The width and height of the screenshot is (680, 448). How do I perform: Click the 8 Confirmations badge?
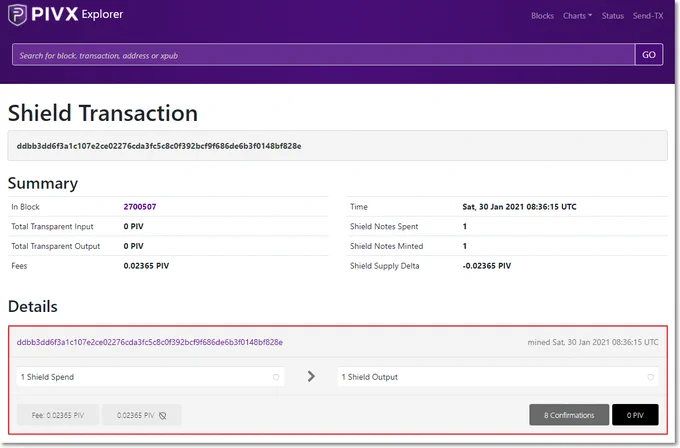tap(569, 415)
